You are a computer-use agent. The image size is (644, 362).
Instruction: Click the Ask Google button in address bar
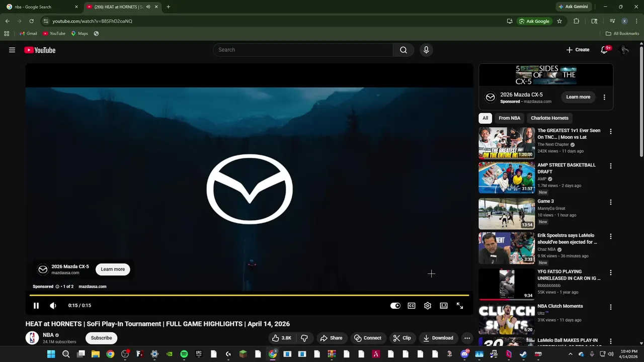[x=534, y=21]
